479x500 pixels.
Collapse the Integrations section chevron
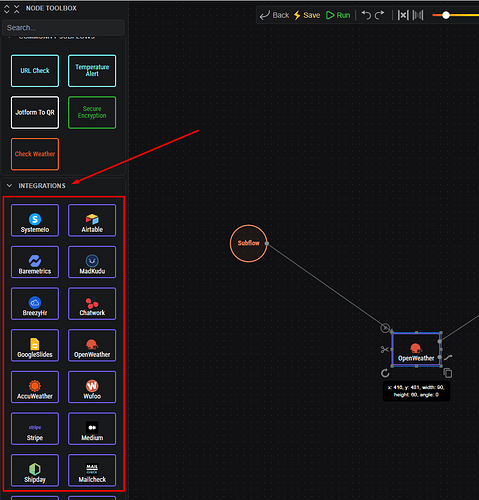[x=9, y=186]
